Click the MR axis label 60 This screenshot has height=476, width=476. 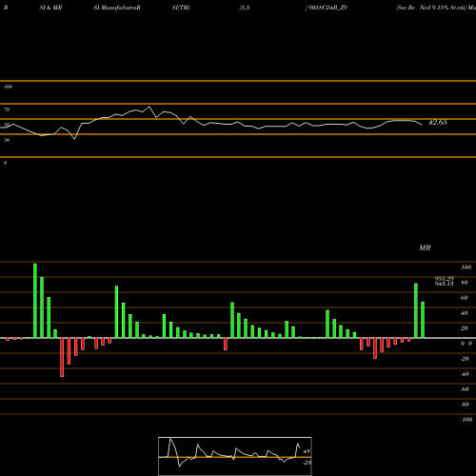(x=464, y=298)
